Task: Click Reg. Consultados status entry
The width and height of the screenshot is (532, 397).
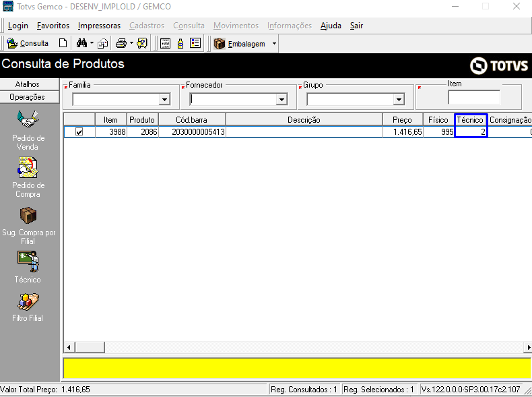Action: click(x=304, y=390)
